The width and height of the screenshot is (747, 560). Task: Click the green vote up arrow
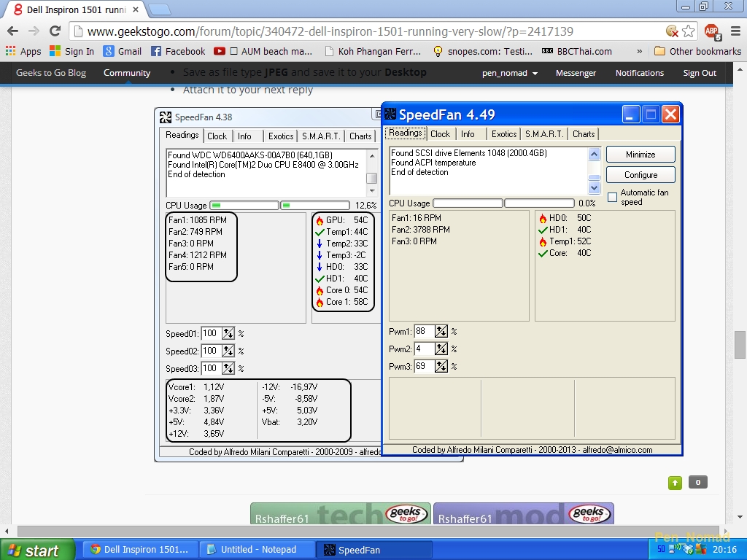pos(675,483)
